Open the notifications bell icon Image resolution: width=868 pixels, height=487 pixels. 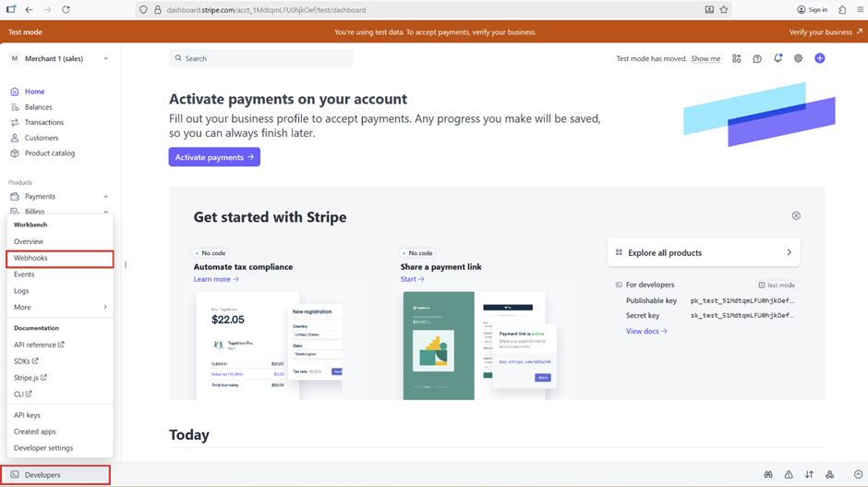coord(778,58)
